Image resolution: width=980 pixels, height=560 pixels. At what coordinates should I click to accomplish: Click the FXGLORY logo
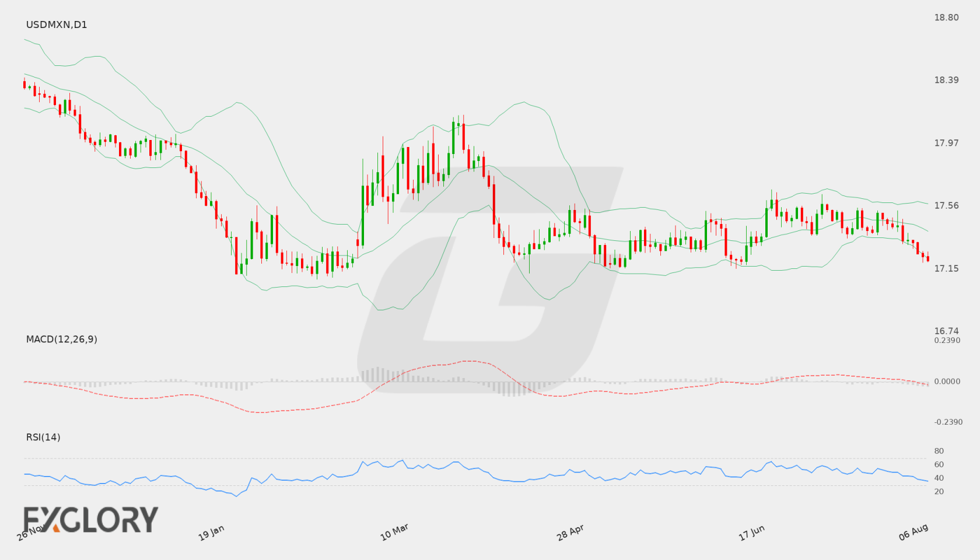[x=90, y=519]
